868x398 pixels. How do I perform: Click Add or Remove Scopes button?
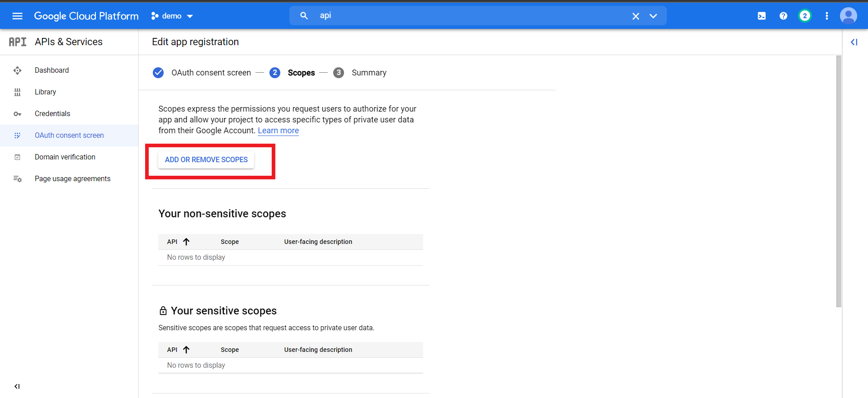tap(206, 159)
